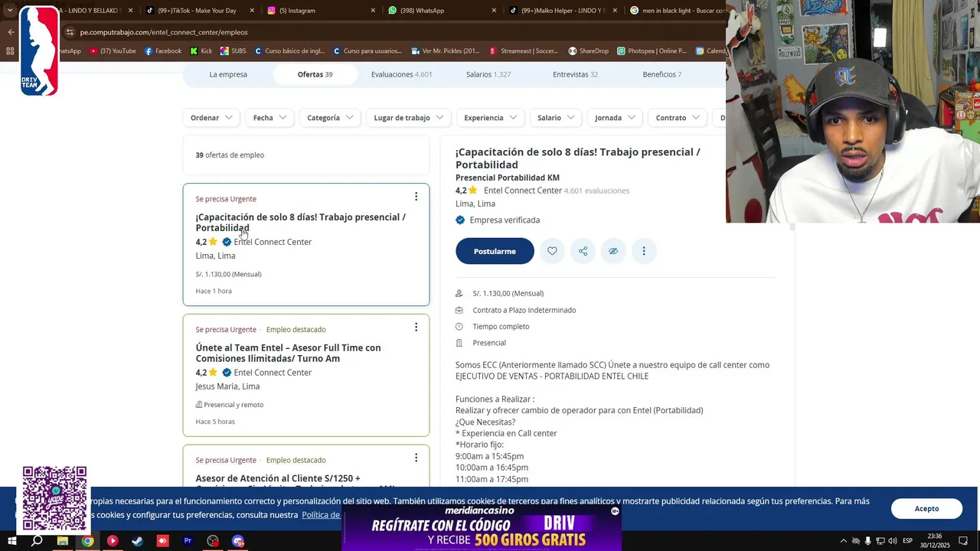Open the Facebook bookmark

click(x=163, y=51)
